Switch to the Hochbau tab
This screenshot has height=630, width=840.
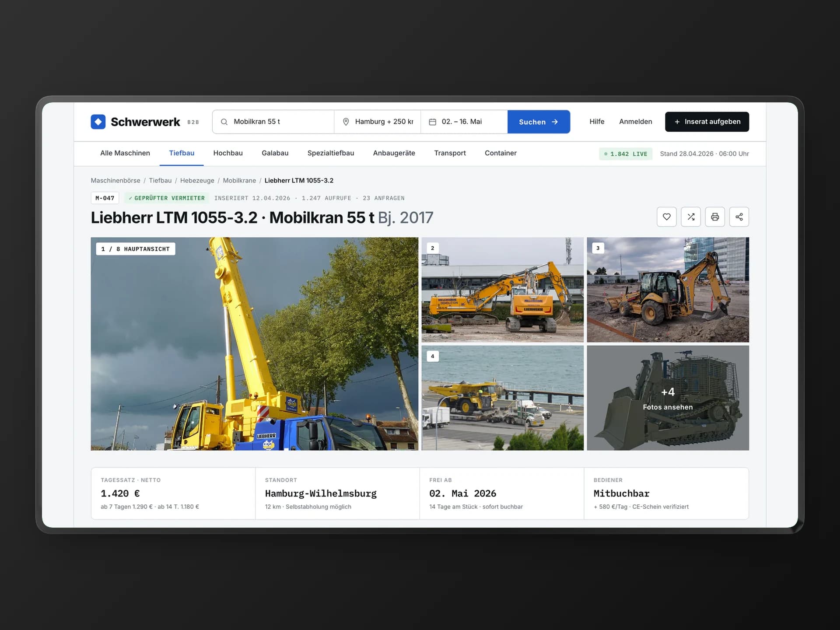(x=228, y=153)
